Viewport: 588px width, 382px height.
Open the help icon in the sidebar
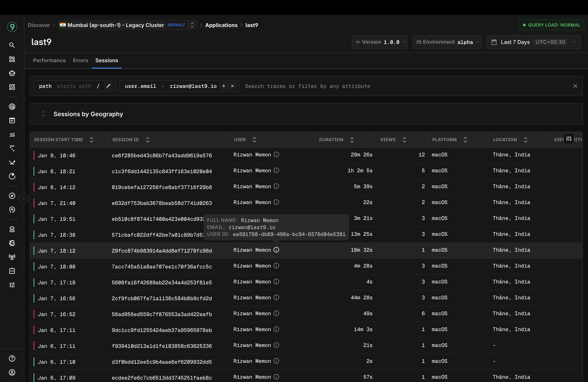tap(12, 358)
